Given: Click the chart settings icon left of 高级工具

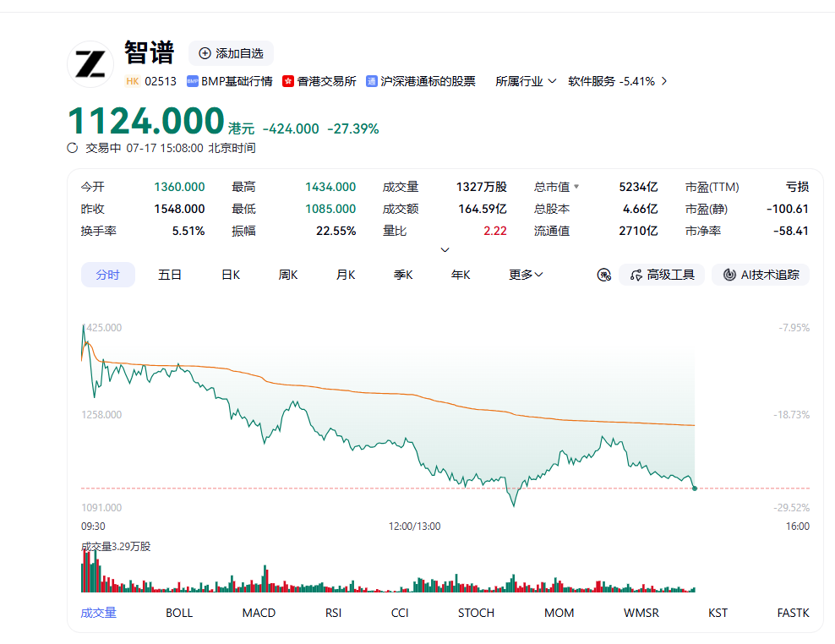Looking at the screenshot, I should (604, 275).
